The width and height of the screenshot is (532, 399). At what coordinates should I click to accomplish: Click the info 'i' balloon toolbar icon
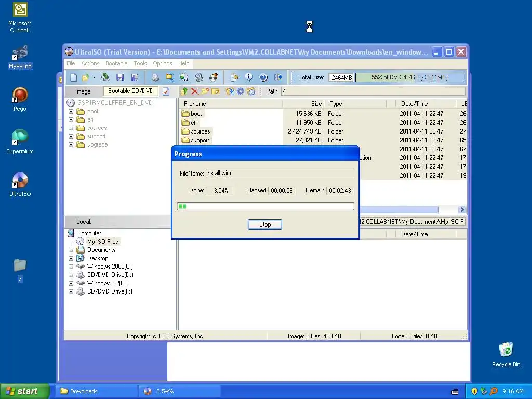pos(249,77)
